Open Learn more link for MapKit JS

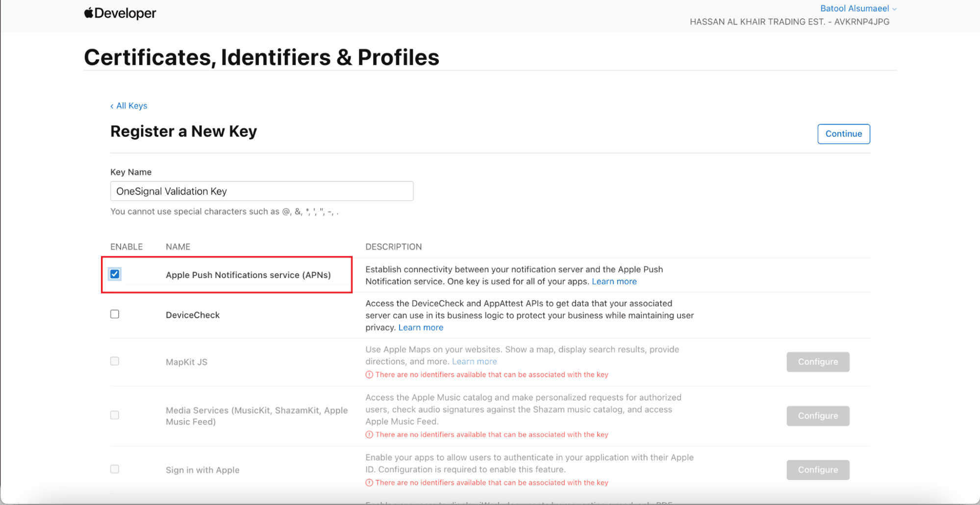coord(474,361)
